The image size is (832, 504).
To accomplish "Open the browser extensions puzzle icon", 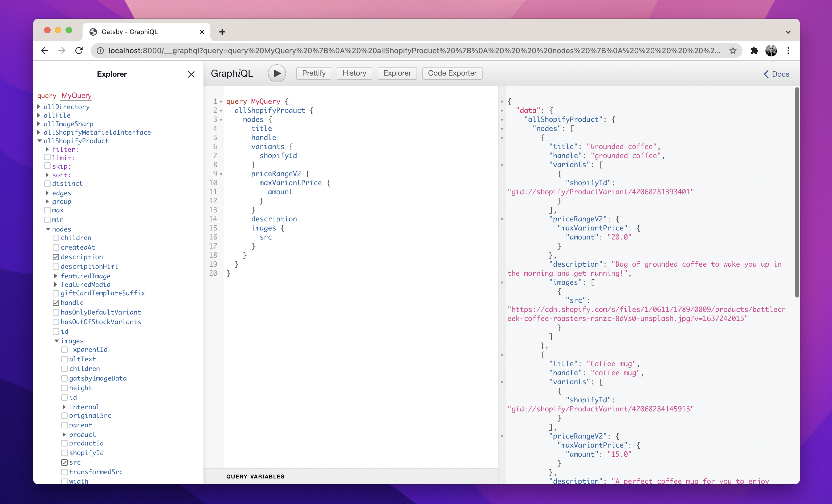I will (x=754, y=51).
